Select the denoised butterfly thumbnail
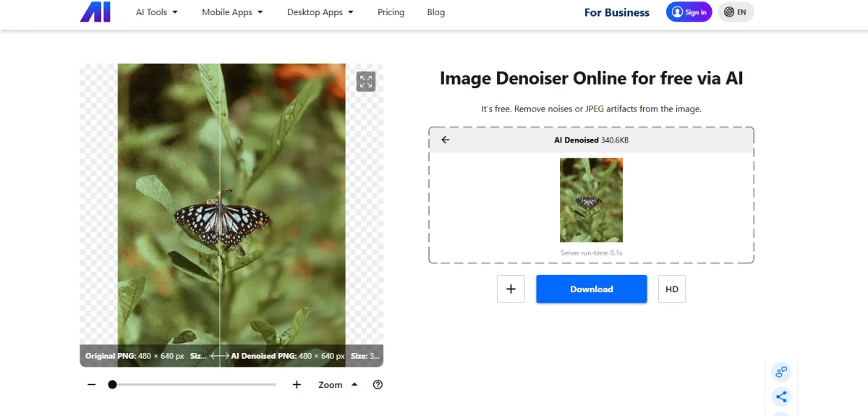The height and width of the screenshot is (416, 868). pos(591,200)
